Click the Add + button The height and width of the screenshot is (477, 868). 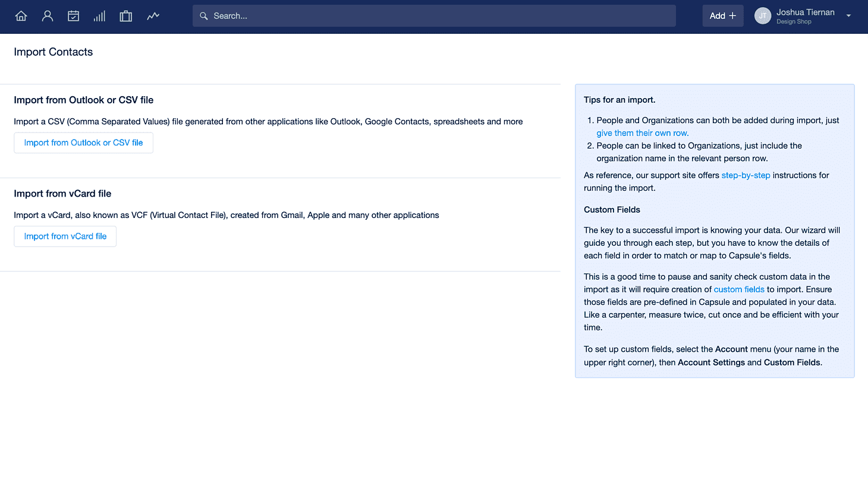723,16
